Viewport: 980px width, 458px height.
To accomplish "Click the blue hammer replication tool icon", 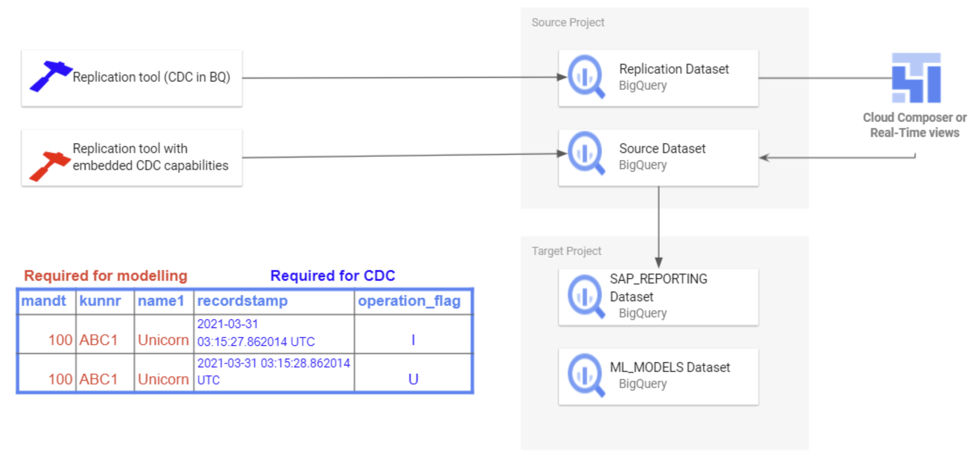I will [x=50, y=76].
